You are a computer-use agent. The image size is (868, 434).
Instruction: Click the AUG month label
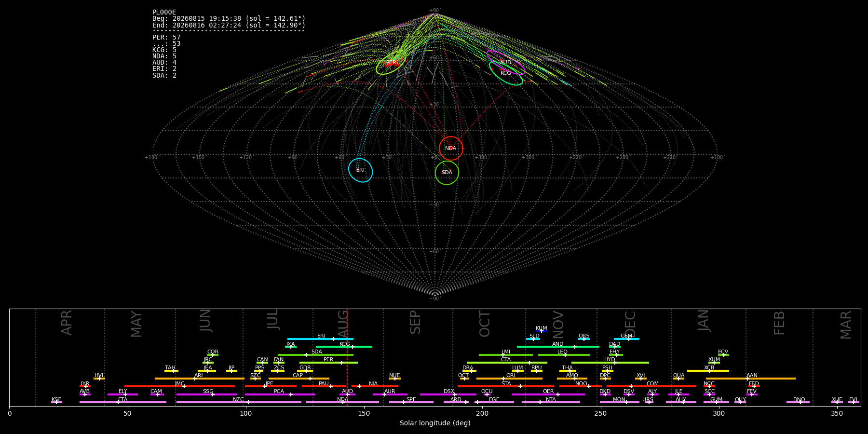point(343,323)
